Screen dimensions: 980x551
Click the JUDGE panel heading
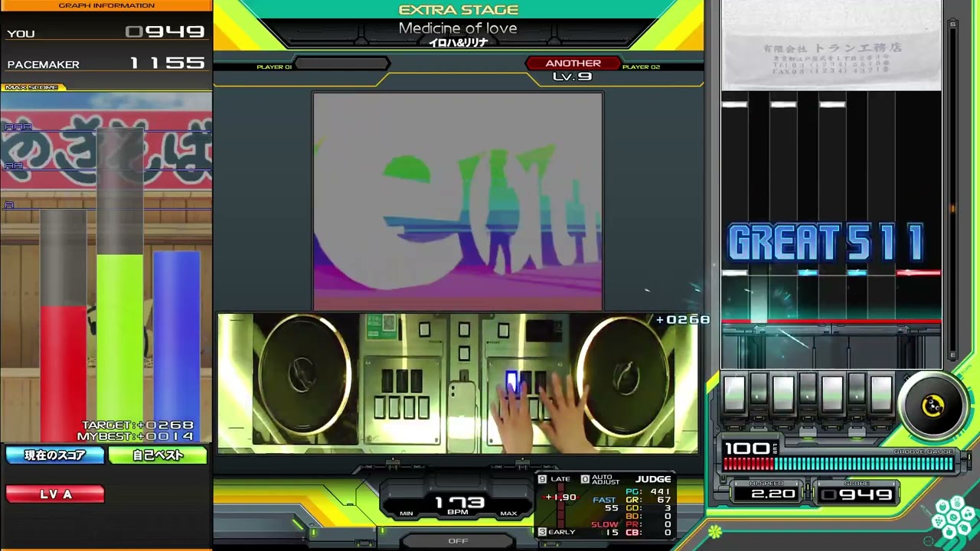click(653, 479)
